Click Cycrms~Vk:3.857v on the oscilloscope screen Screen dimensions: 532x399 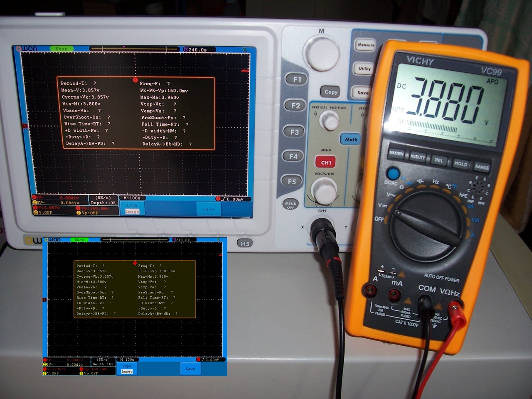(x=85, y=97)
